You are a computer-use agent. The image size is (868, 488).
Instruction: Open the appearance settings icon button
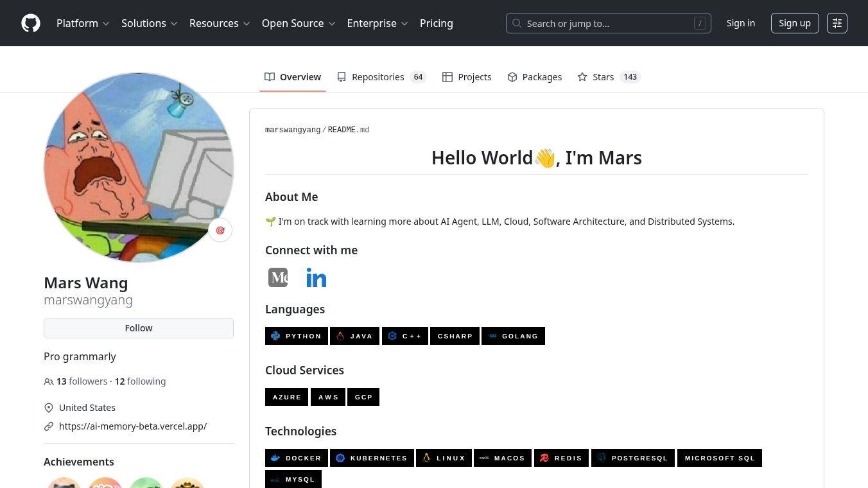click(837, 23)
